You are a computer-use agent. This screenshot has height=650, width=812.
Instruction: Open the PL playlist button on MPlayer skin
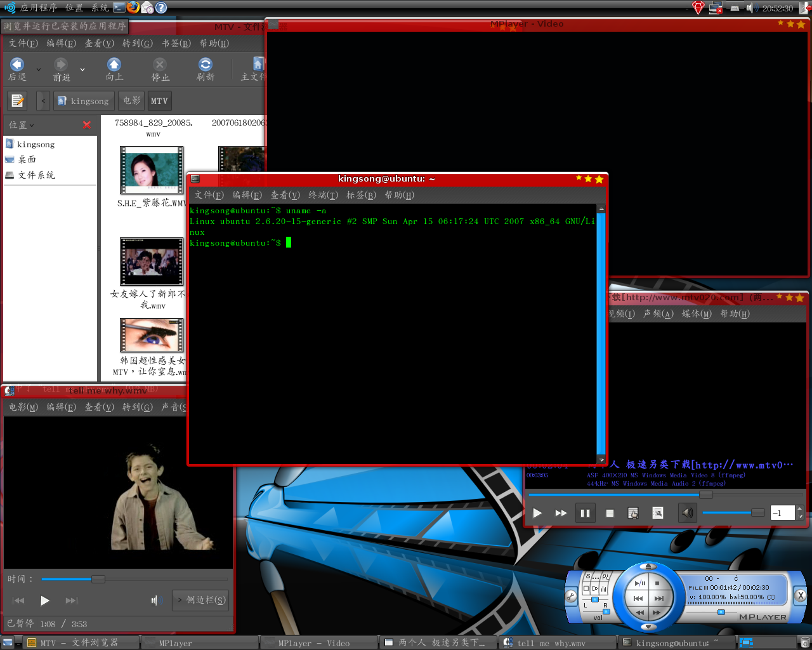click(x=606, y=576)
